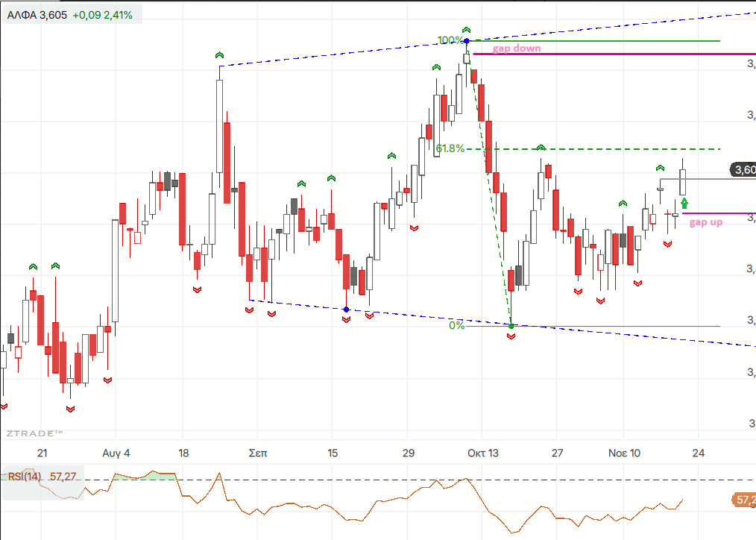Click the current price tag on the price axis
756x540 pixels.
744,170
